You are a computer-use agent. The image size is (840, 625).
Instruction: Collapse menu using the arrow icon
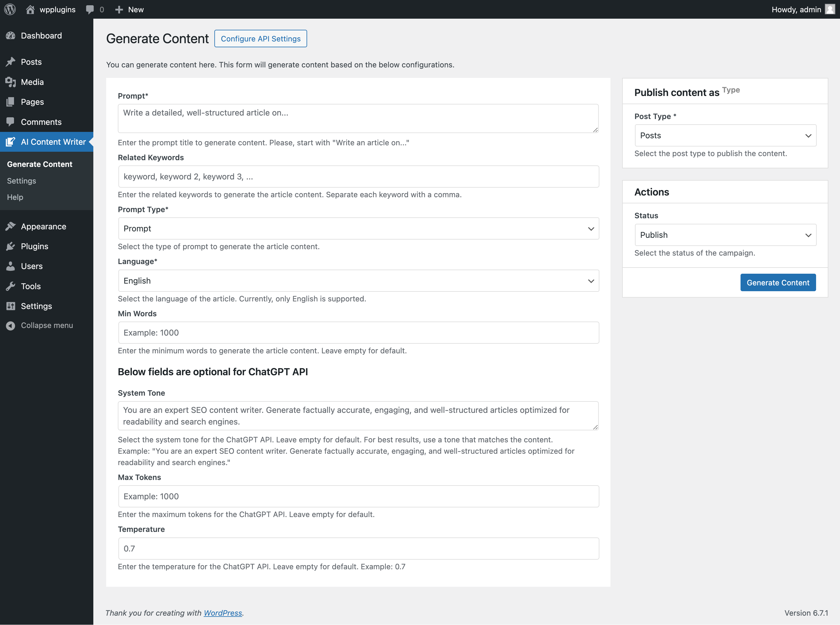point(10,325)
